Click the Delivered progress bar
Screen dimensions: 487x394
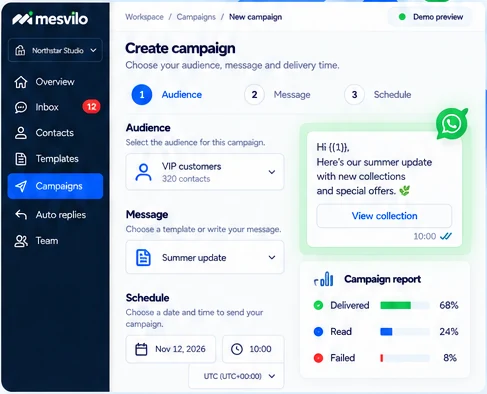405,305
